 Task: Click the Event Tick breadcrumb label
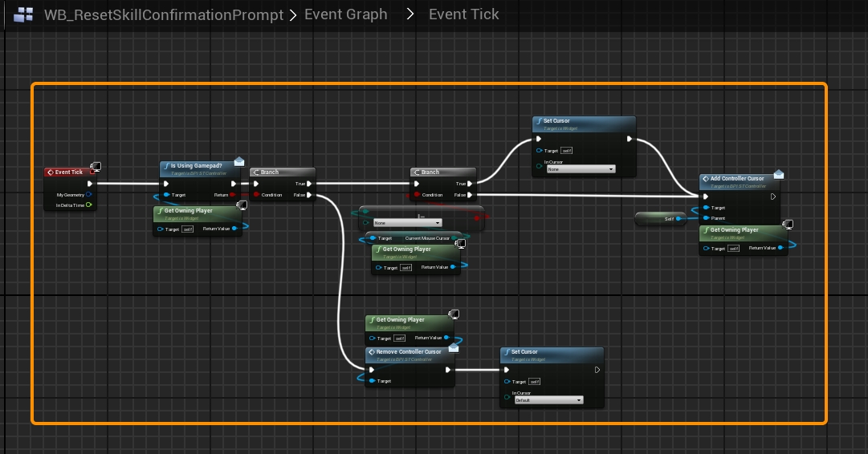coord(463,14)
